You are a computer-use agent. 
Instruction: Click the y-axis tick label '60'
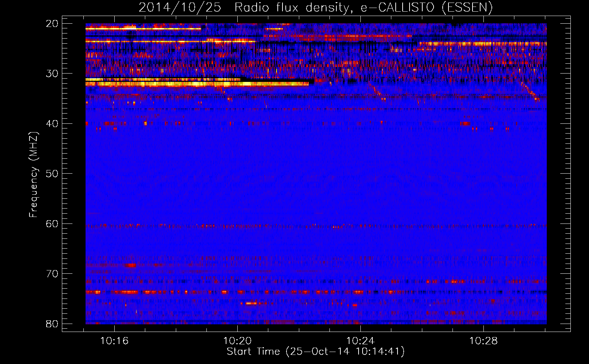tap(52, 224)
